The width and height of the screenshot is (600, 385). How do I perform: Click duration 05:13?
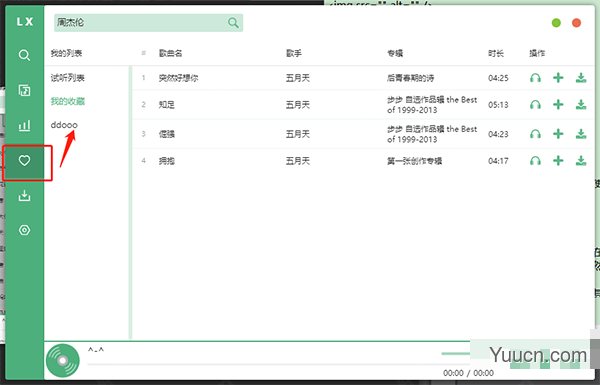point(498,104)
